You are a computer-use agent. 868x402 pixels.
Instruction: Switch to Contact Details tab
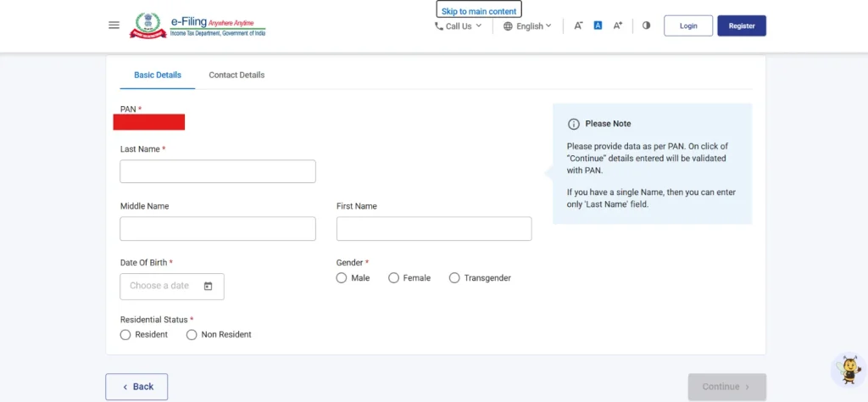236,75
